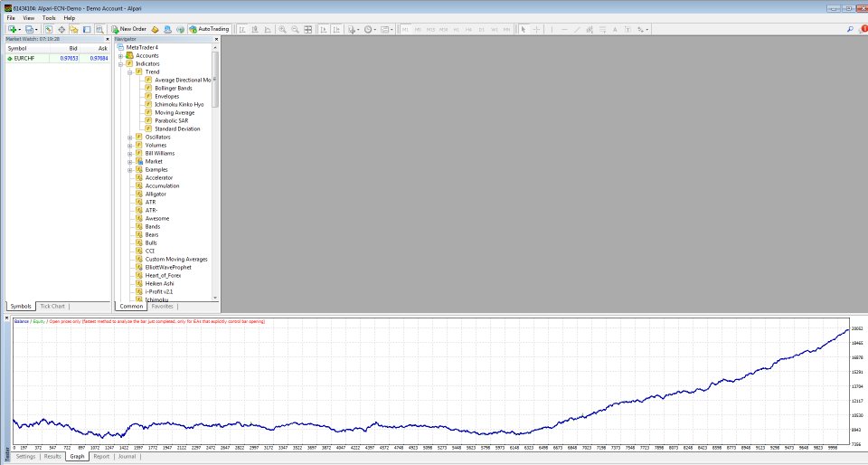868x465 pixels.
Task: Toggle the AutoTrading button
Action: 209,29
